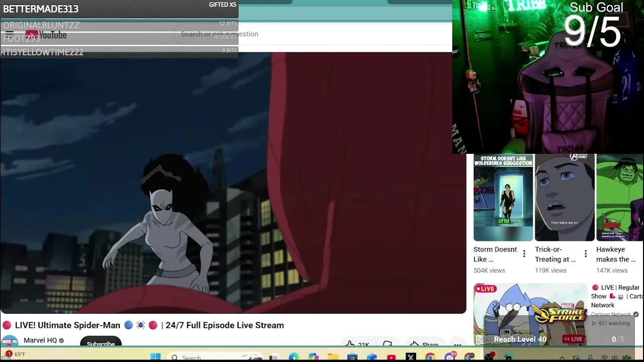Open Microsoft Edge from the taskbar
The image size is (644, 362).
point(294,357)
